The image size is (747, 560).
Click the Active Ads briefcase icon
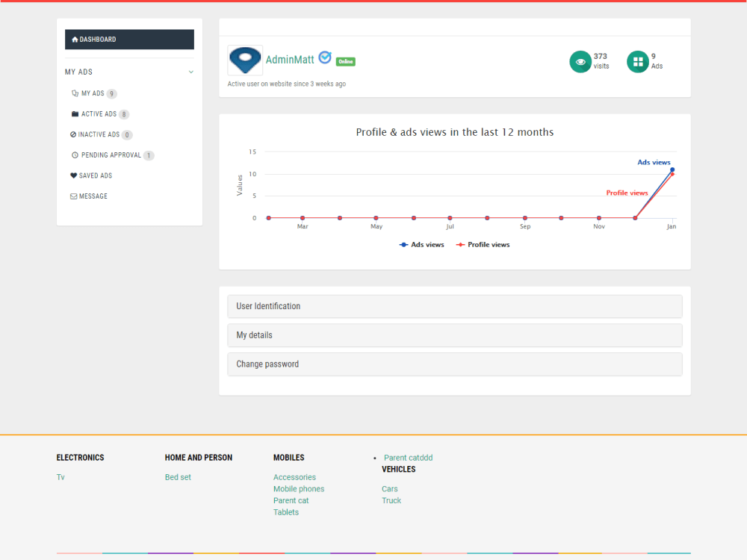74,113
